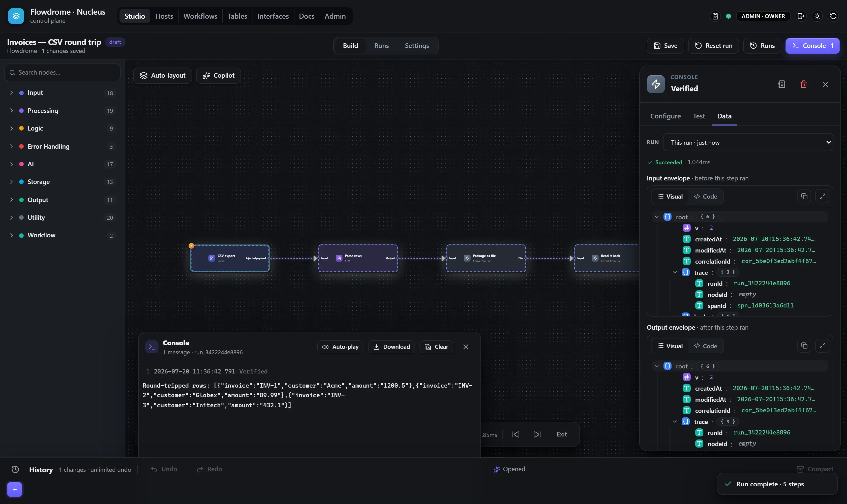Image resolution: width=847 pixels, height=504 pixels.
Task: Click the purple plus add button
Action: point(15,489)
